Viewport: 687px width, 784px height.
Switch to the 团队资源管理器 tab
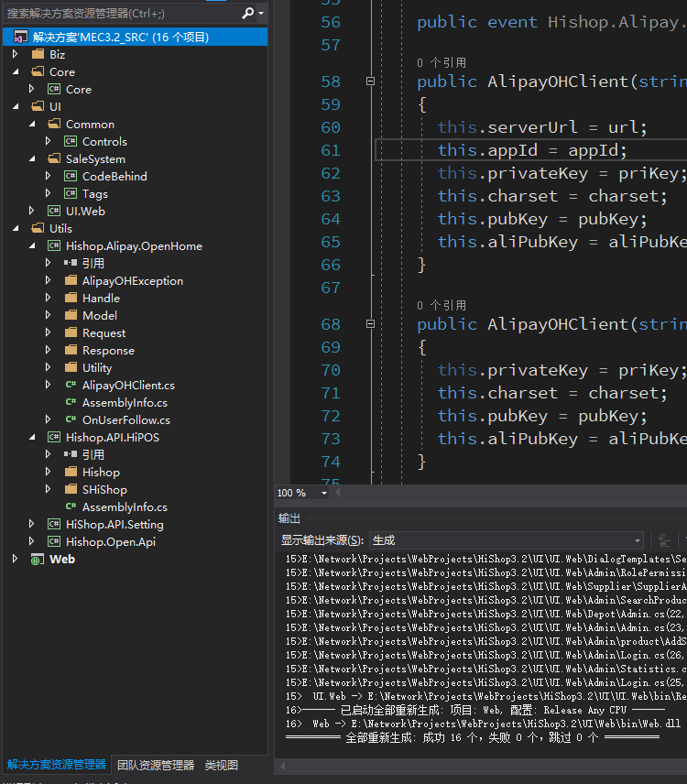pos(156,765)
